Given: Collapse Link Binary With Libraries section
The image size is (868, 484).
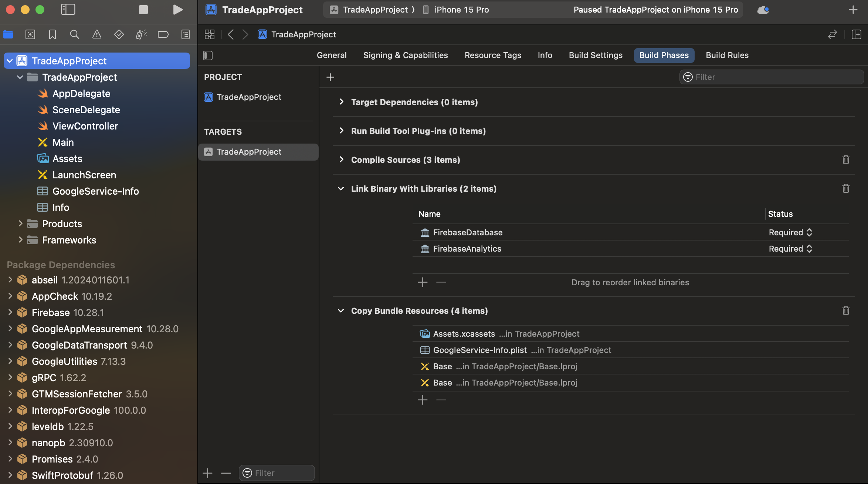Looking at the screenshot, I should (341, 189).
